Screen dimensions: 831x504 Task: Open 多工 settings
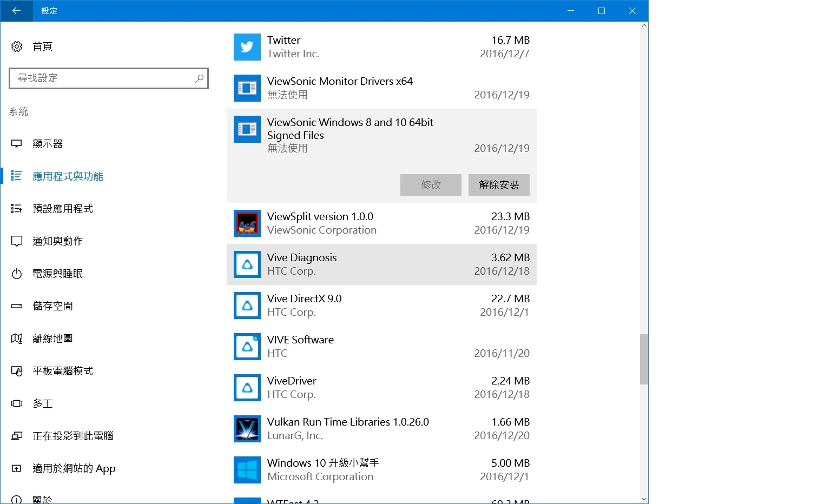(x=43, y=403)
